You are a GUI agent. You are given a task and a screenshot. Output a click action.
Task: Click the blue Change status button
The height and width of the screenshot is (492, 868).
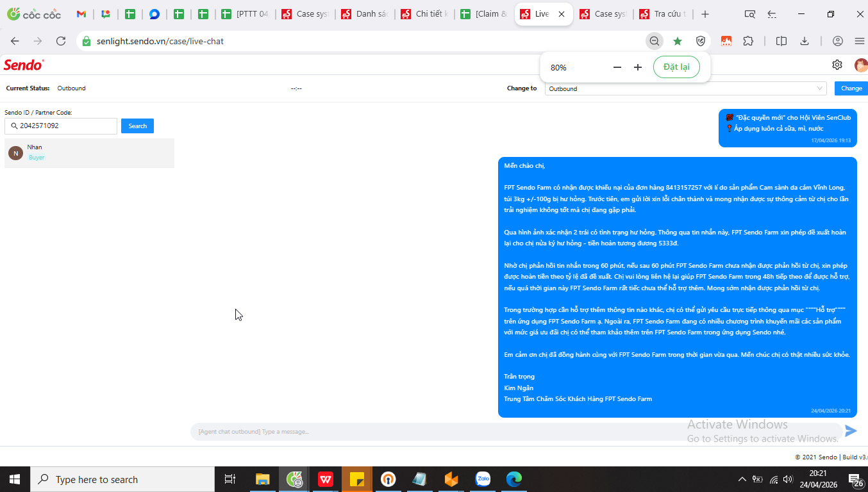851,88
